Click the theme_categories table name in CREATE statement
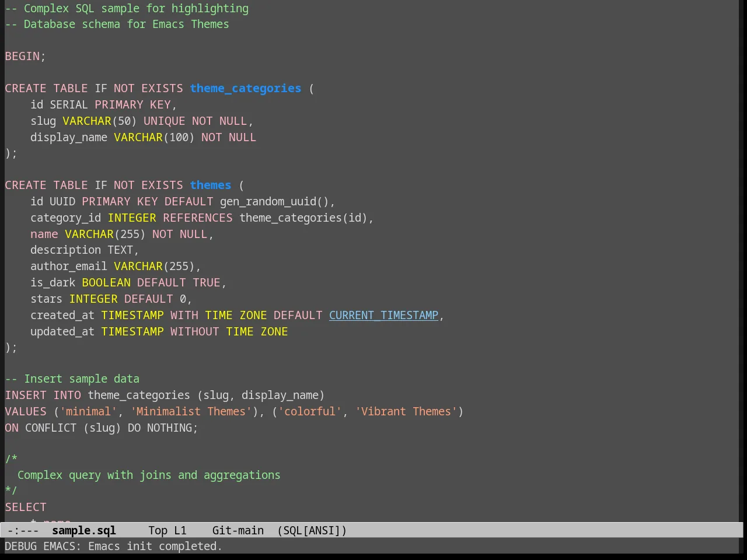The image size is (747, 560). pyautogui.click(x=246, y=88)
